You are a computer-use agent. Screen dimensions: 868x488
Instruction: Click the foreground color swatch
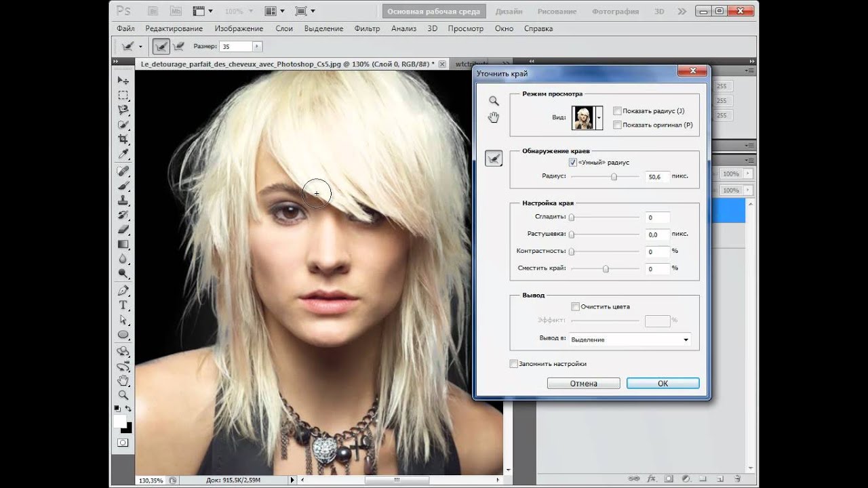[x=120, y=422]
